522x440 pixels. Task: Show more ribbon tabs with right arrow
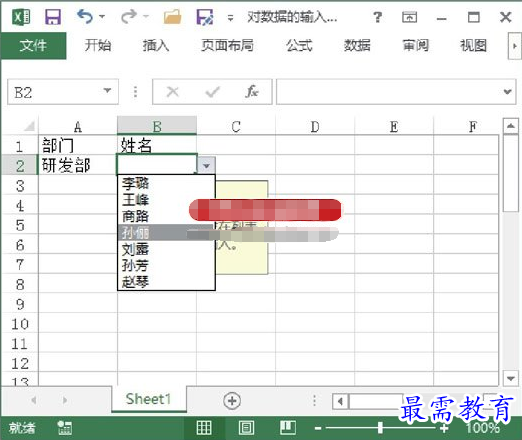point(514,46)
